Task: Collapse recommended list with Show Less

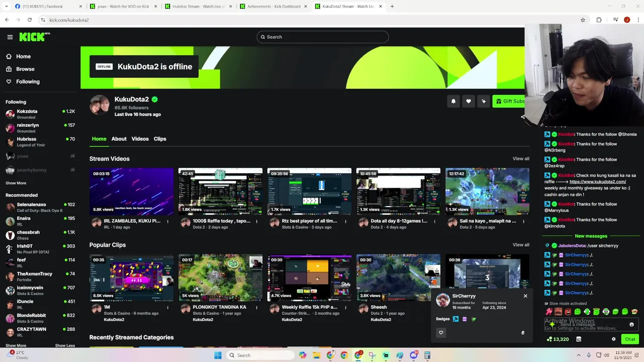Action: 65,345
